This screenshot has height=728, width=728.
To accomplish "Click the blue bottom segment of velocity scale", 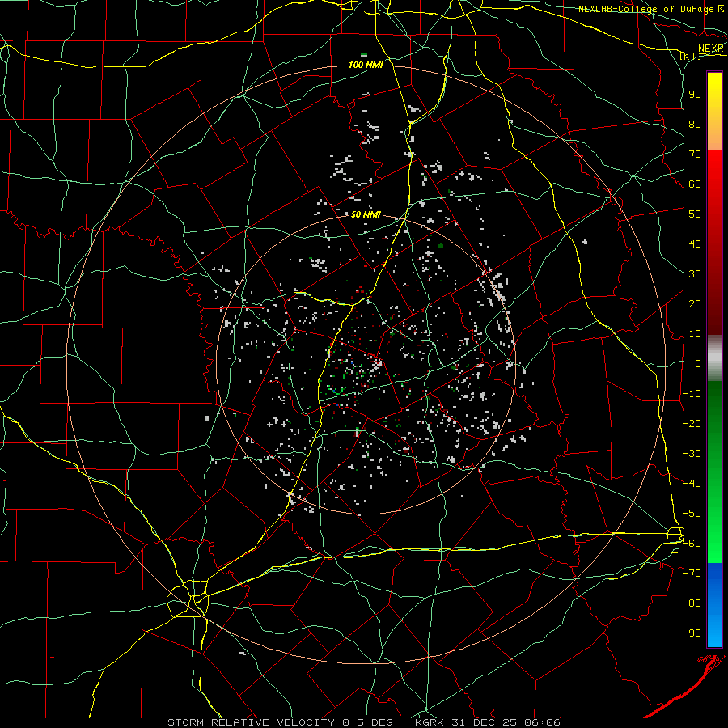I will pyautogui.click(x=714, y=605).
